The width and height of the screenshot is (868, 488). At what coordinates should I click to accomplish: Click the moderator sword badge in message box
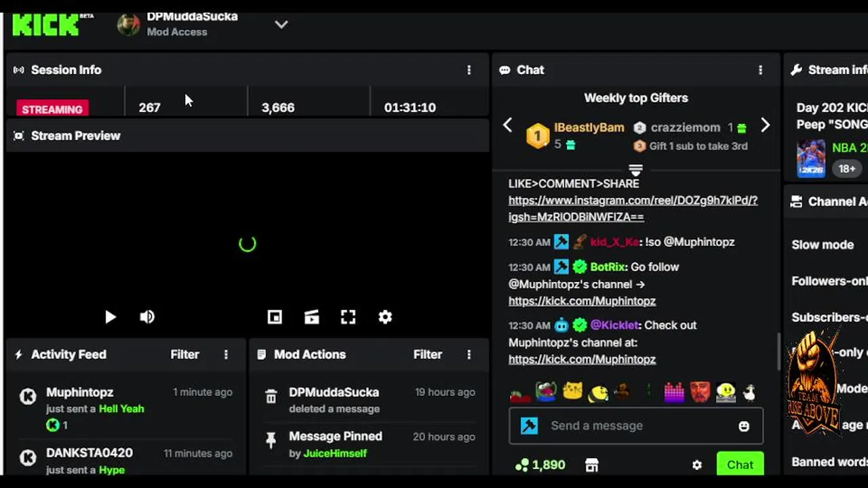(530, 426)
